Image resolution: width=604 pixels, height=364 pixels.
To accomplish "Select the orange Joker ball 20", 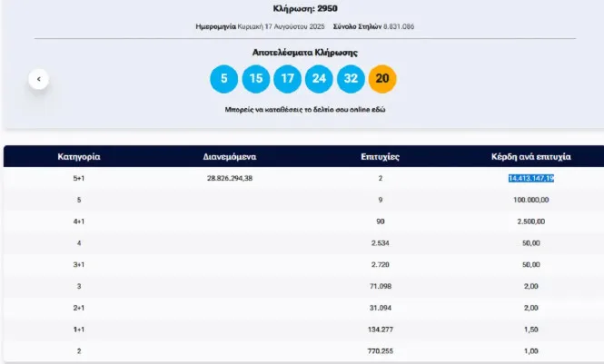I will coord(382,79).
